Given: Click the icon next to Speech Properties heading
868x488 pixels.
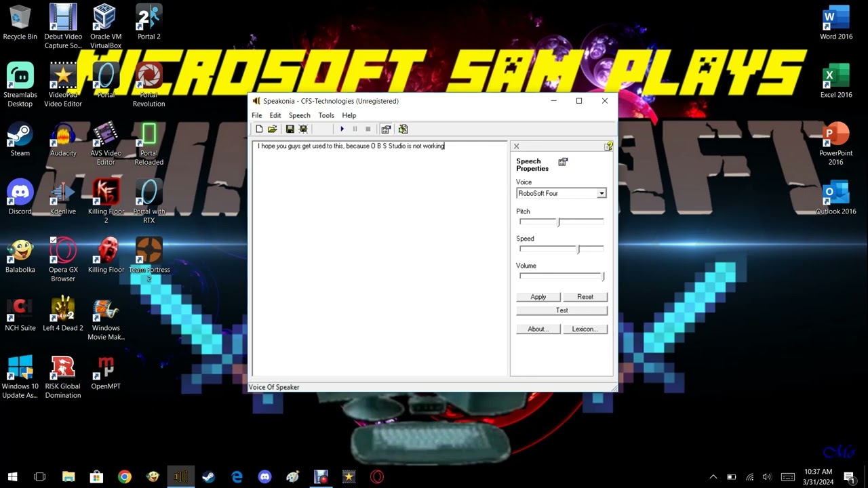Looking at the screenshot, I should (563, 161).
